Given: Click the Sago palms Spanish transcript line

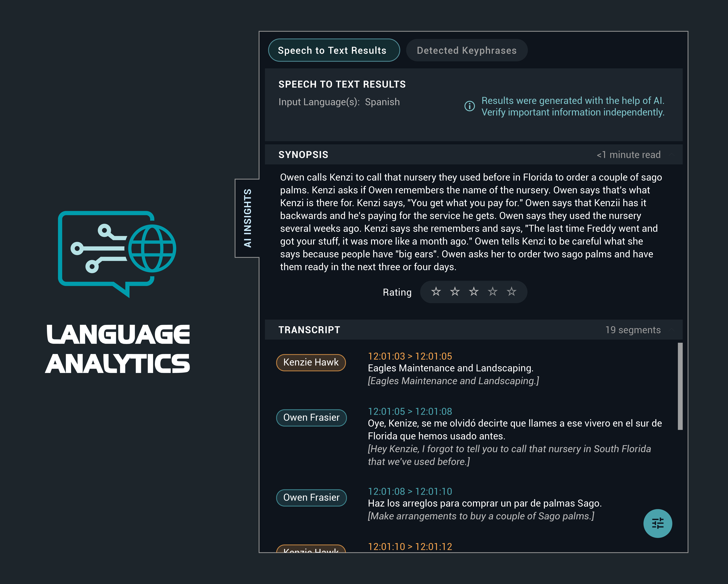Looking at the screenshot, I should 485,503.
